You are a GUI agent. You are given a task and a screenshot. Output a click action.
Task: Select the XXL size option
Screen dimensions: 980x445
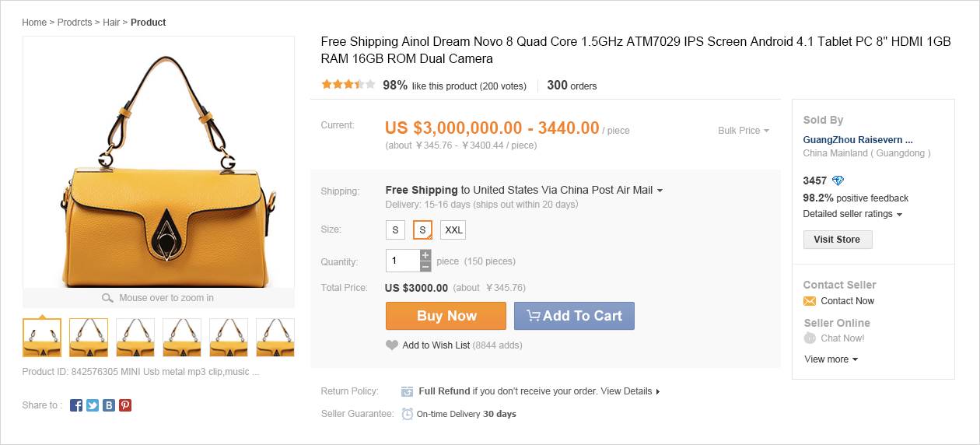pyautogui.click(x=453, y=230)
